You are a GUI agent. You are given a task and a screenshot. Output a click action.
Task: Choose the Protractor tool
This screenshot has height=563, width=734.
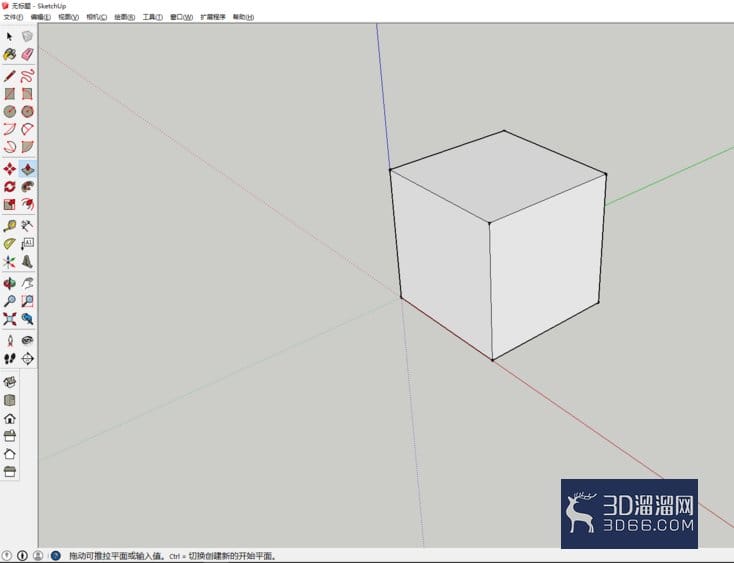[9, 244]
